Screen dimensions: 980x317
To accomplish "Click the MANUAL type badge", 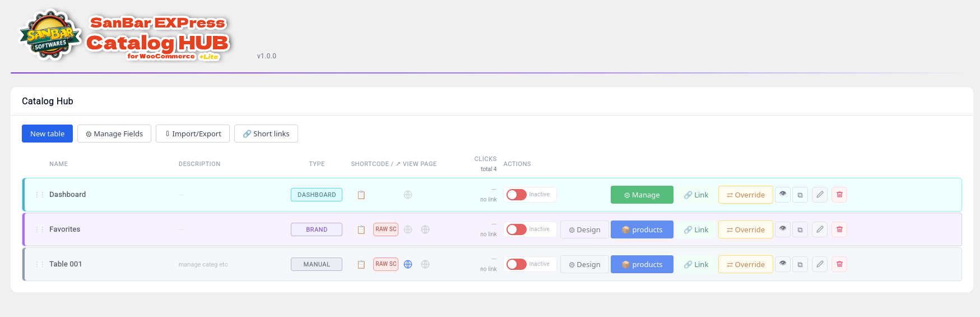I will click(x=317, y=264).
